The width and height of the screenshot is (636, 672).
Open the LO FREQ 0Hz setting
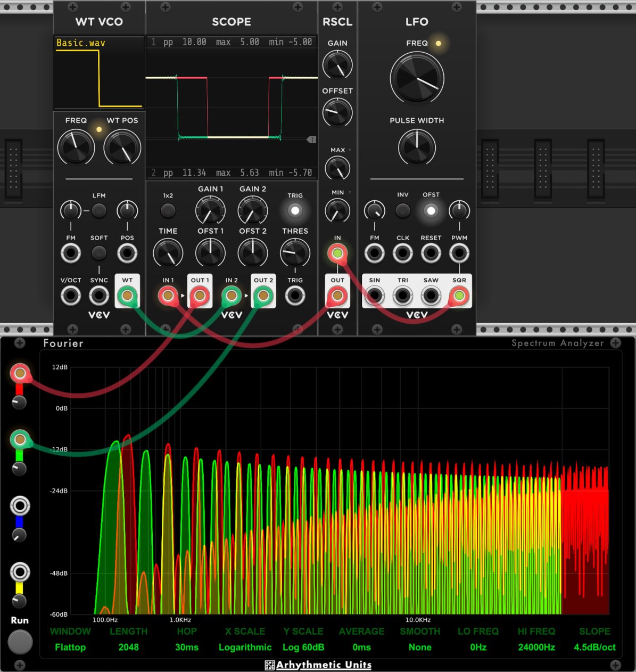tap(478, 639)
